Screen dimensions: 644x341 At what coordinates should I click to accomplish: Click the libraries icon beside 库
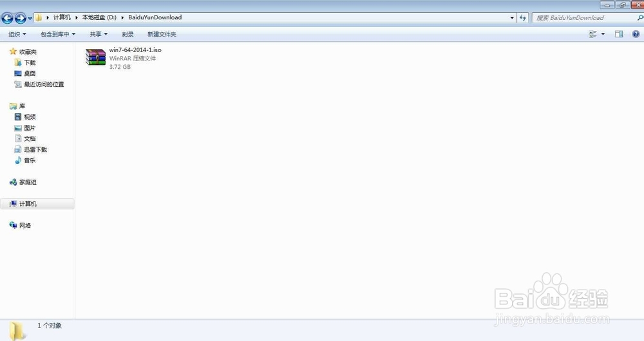click(x=13, y=106)
